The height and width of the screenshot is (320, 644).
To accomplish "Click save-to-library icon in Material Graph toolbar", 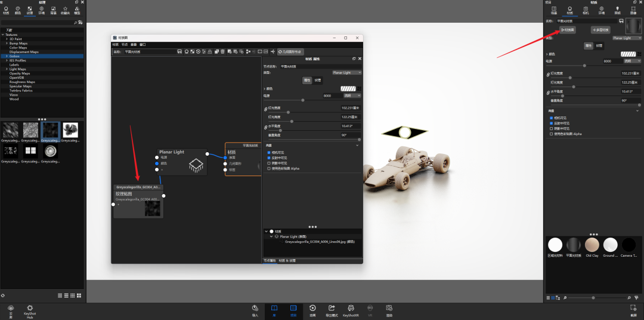I will (179, 51).
